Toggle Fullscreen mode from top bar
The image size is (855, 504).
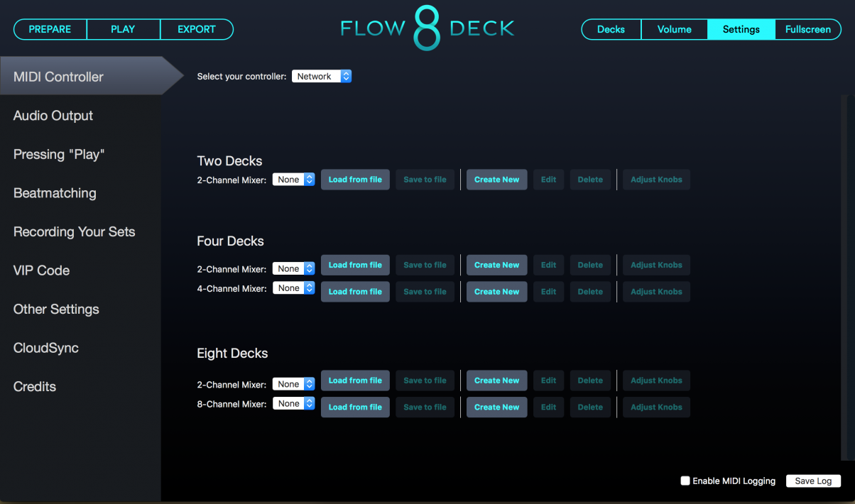pyautogui.click(x=808, y=29)
